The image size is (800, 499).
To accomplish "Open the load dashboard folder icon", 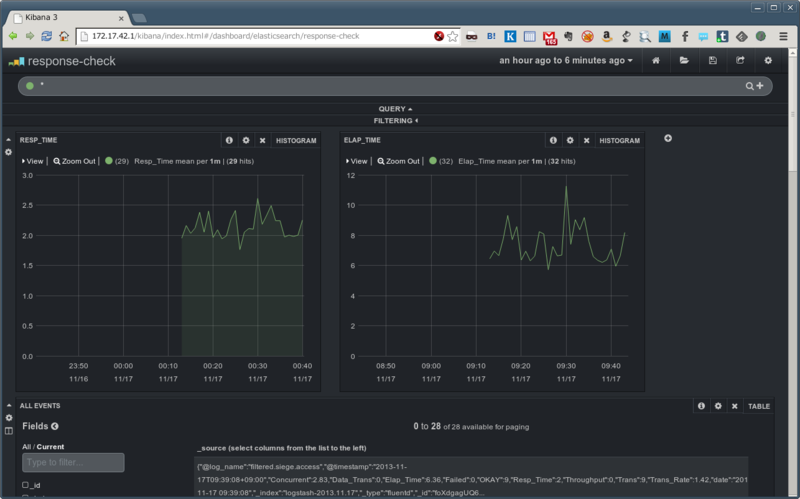I will coord(684,60).
